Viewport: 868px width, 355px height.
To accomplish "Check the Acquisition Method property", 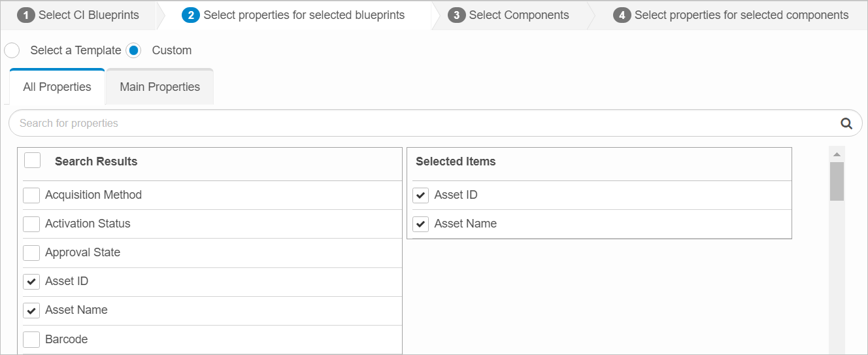I will pyautogui.click(x=31, y=195).
